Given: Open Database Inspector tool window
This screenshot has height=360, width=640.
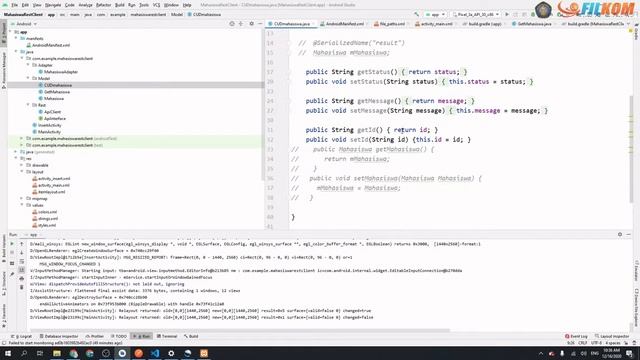Looking at the screenshot, I should click(59, 336).
